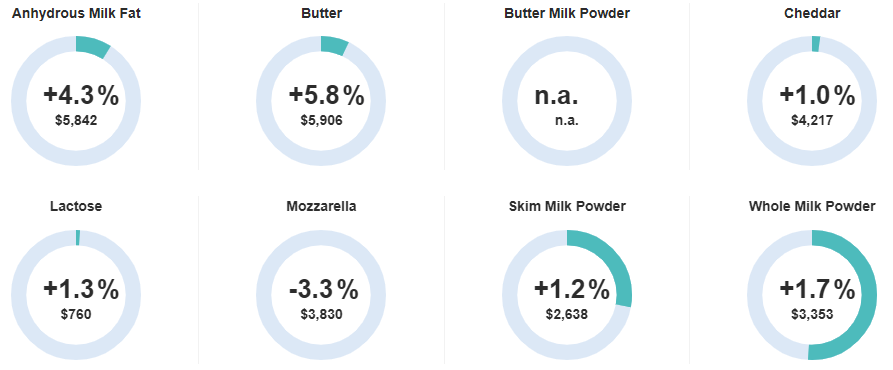Click the teal segment on Butter ring
This screenshot has height=370, width=893.
335,45
